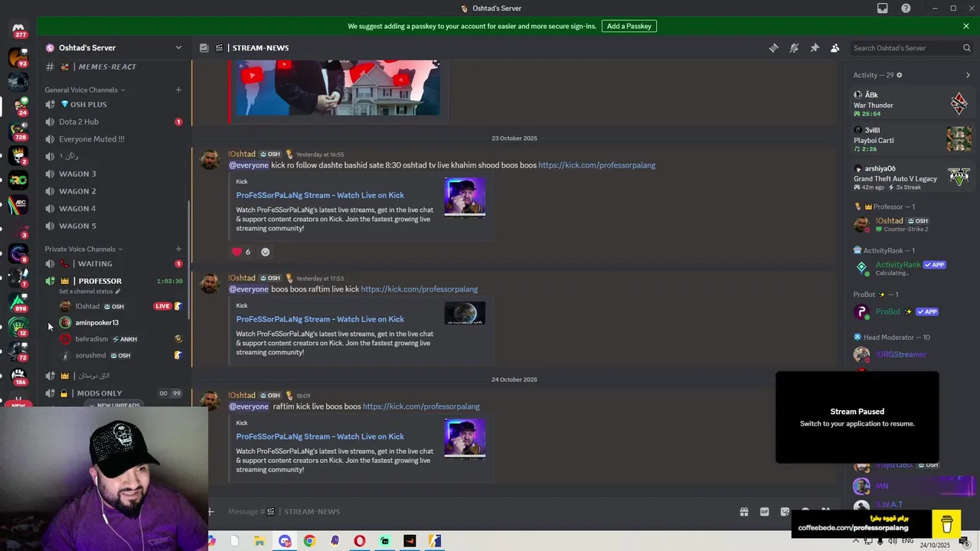Join the WAGON 2 voice channel
This screenshot has height=551, width=980.
115,191
